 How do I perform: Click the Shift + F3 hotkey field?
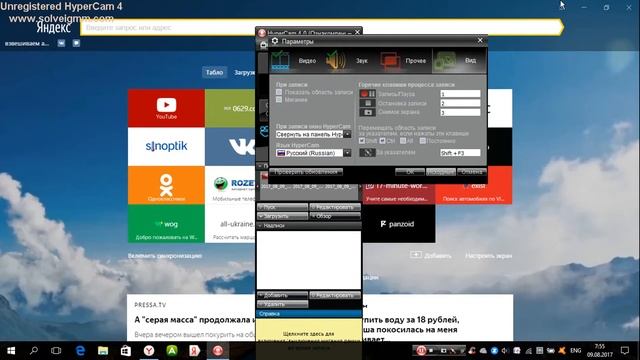(x=460, y=153)
